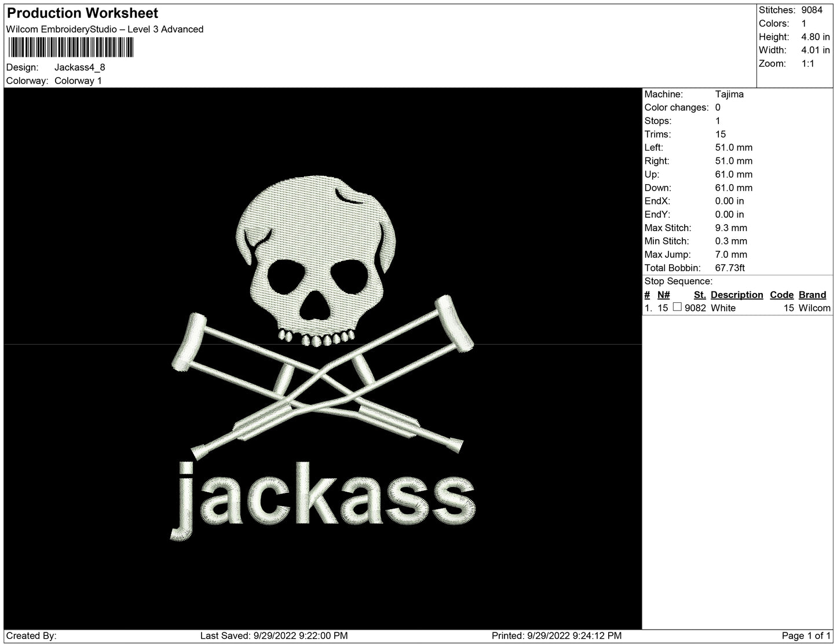Click the 'Created By:' footer label
The image size is (837, 644).
[31, 635]
